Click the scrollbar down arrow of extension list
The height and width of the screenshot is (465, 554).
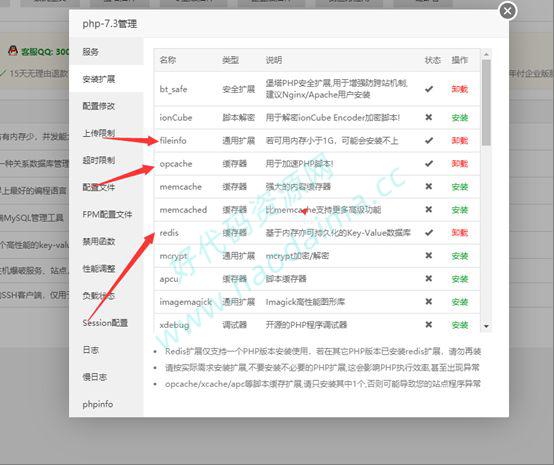click(x=486, y=326)
